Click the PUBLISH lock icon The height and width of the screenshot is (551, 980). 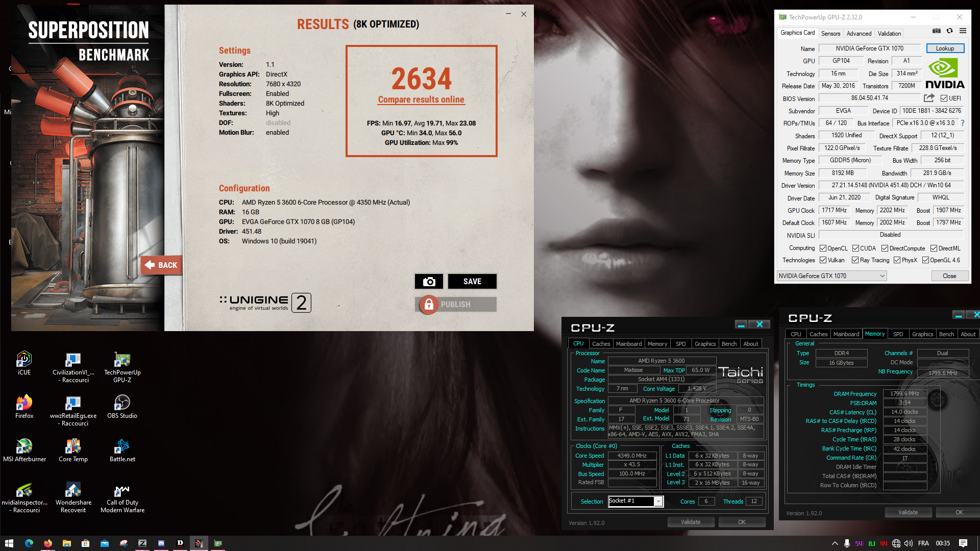point(429,305)
